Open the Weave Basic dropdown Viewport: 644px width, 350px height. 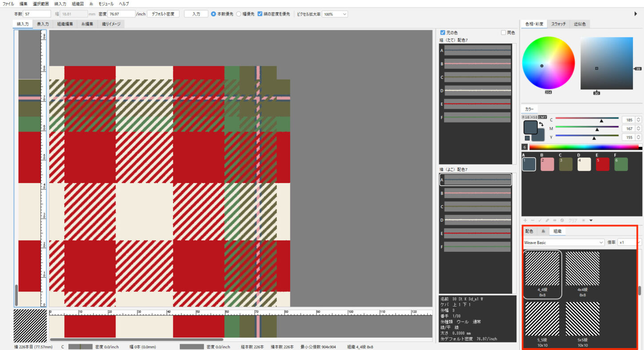(563, 243)
